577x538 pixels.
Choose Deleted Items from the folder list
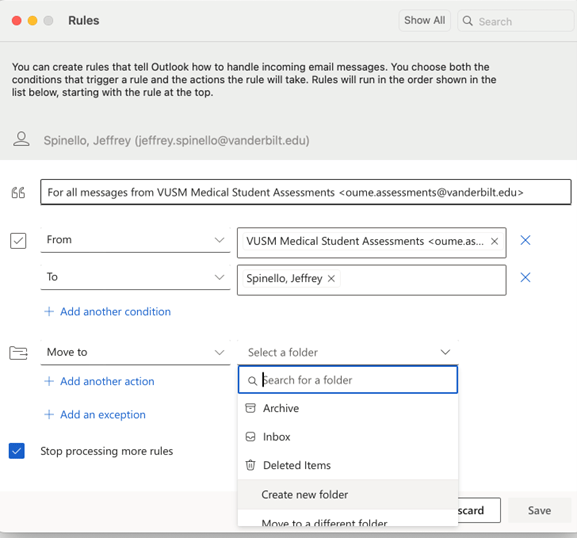click(348, 465)
